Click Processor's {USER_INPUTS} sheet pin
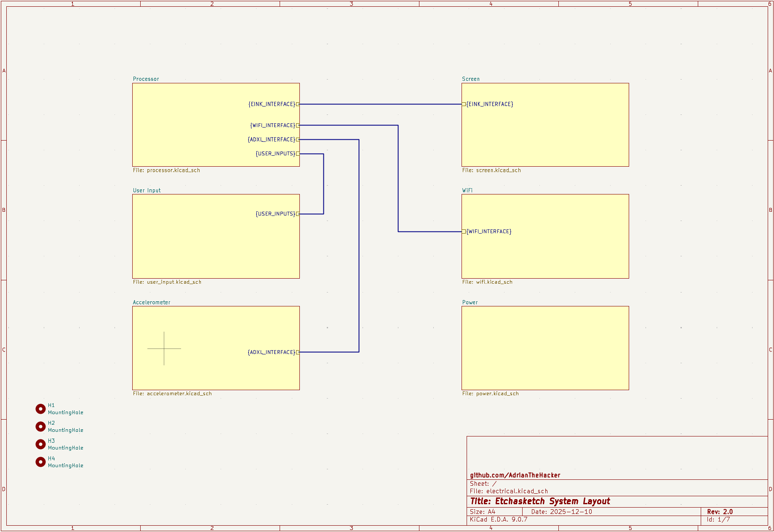 click(x=278, y=154)
